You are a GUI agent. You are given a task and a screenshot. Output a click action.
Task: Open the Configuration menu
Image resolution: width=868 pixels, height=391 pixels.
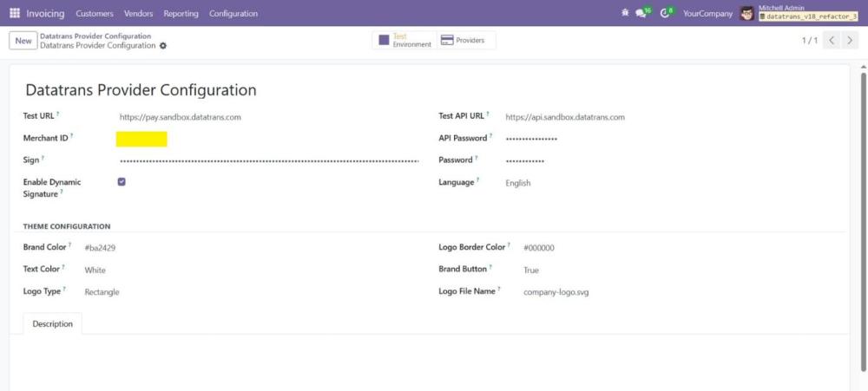(233, 14)
